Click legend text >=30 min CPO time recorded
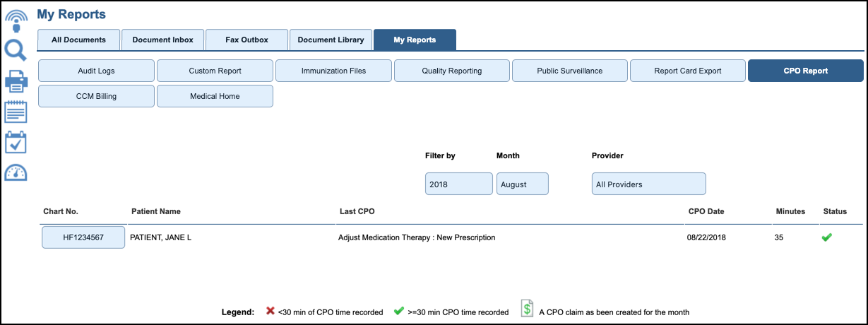Image resolution: width=868 pixels, height=325 pixels. [458, 312]
